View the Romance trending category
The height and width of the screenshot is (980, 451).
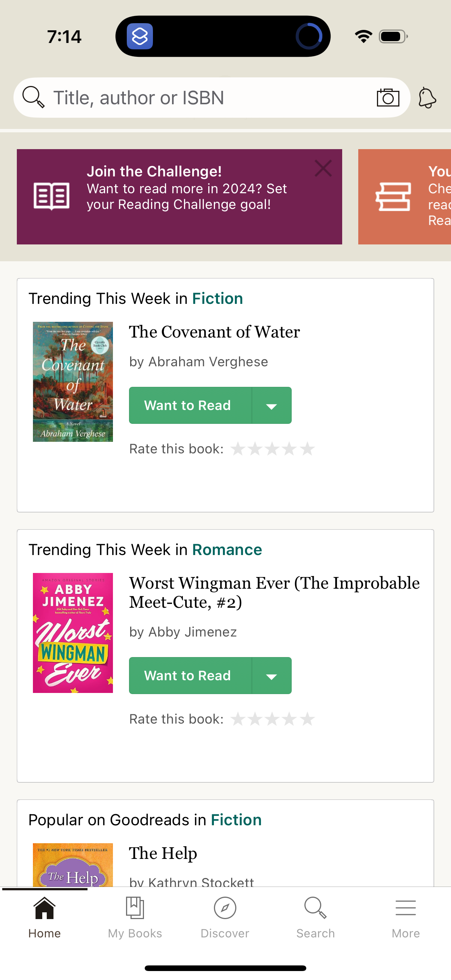pyautogui.click(x=227, y=549)
